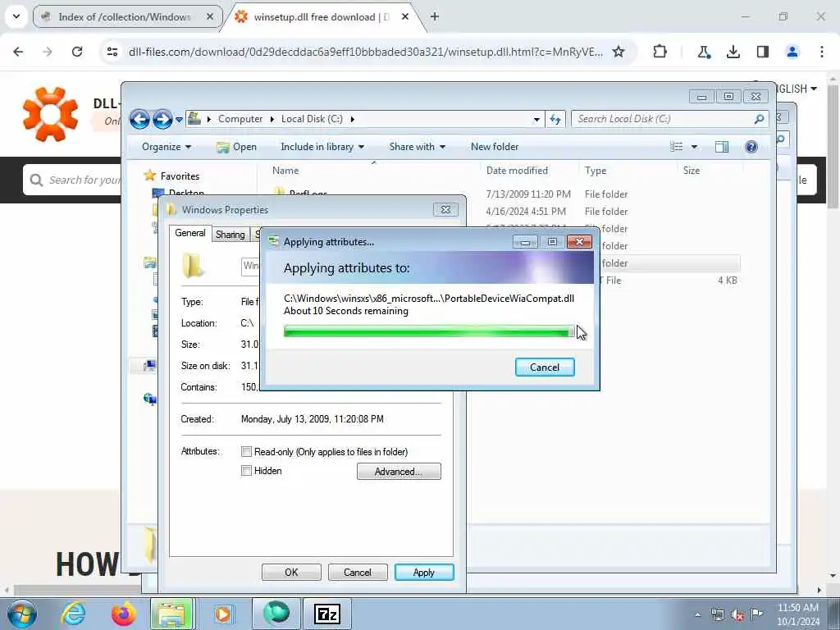The height and width of the screenshot is (630, 840).
Task: Click Computer in the address breadcrumb
Action: [240, 119]
